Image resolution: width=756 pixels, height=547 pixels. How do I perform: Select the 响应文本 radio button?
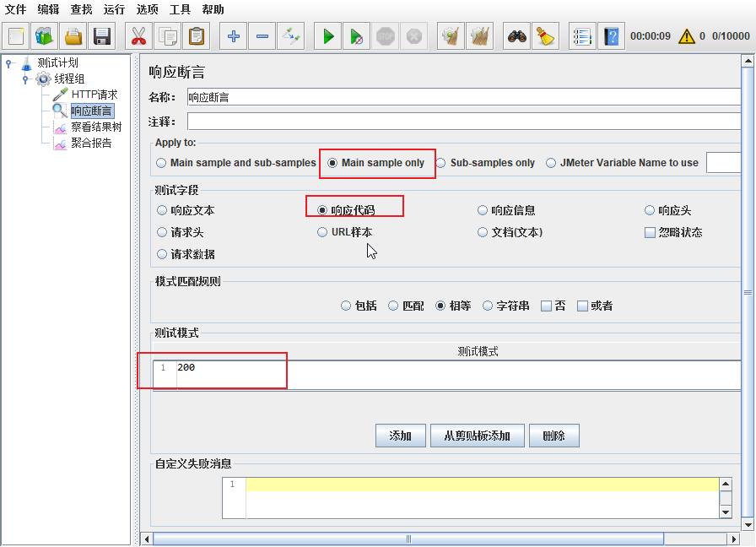coord(162,210)
